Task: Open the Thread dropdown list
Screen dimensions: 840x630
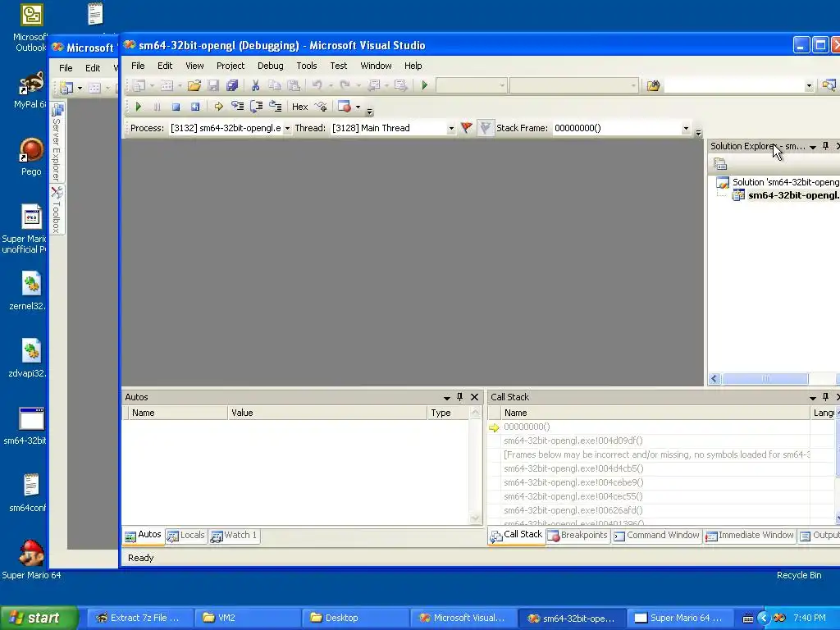Action: [451, 129]
